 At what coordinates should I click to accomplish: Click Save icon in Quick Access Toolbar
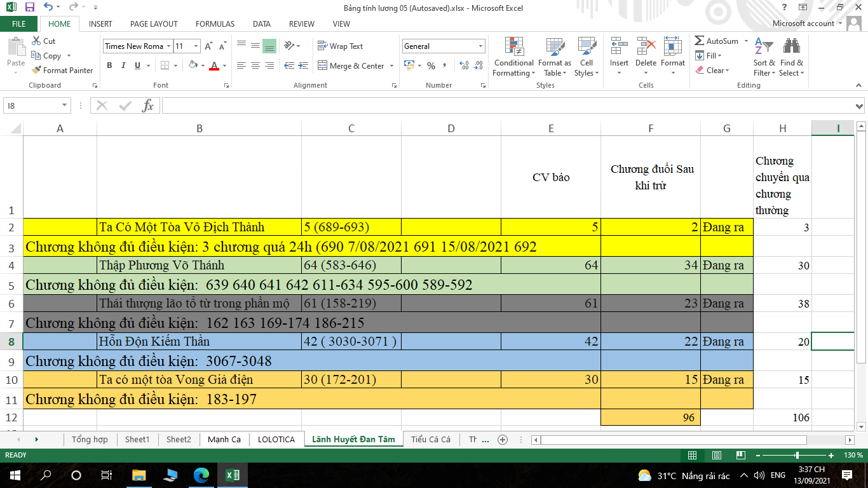(x=29, y=8)
